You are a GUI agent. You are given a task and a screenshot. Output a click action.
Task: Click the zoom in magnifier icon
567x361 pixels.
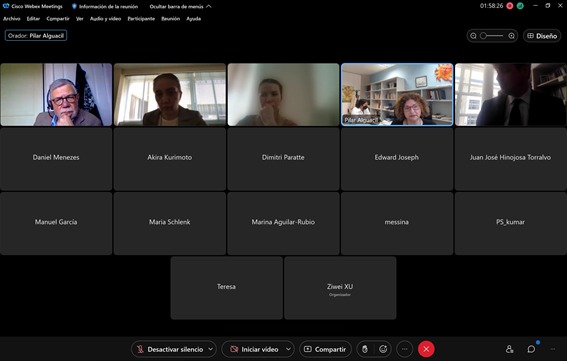point(511,36)
